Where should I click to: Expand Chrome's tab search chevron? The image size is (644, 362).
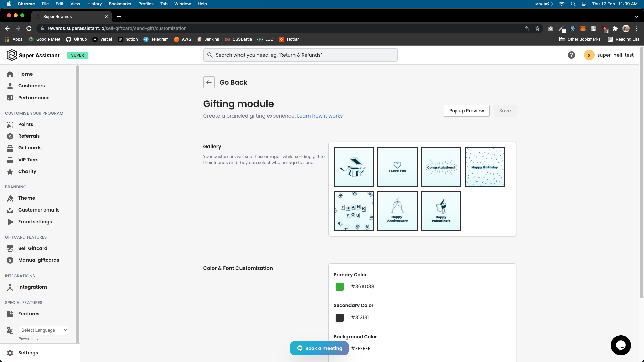click(636, 16)
